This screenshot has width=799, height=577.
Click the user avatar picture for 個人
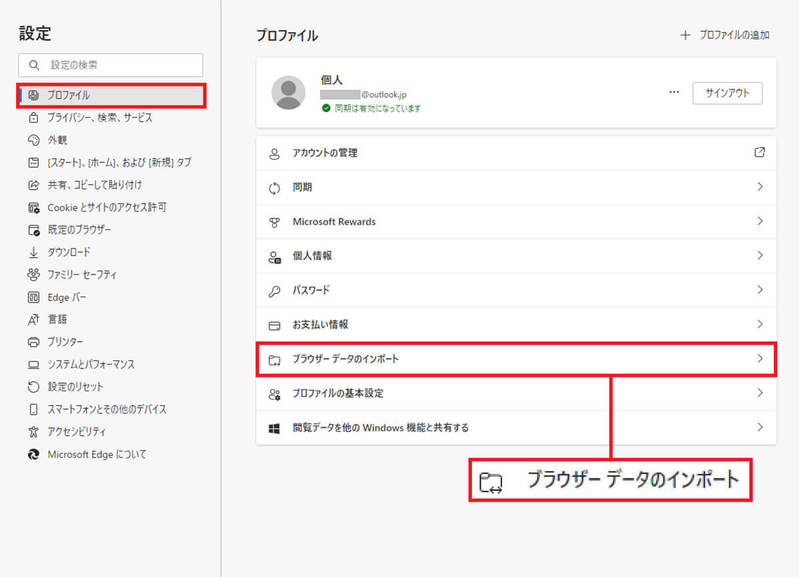coord(288,93)
